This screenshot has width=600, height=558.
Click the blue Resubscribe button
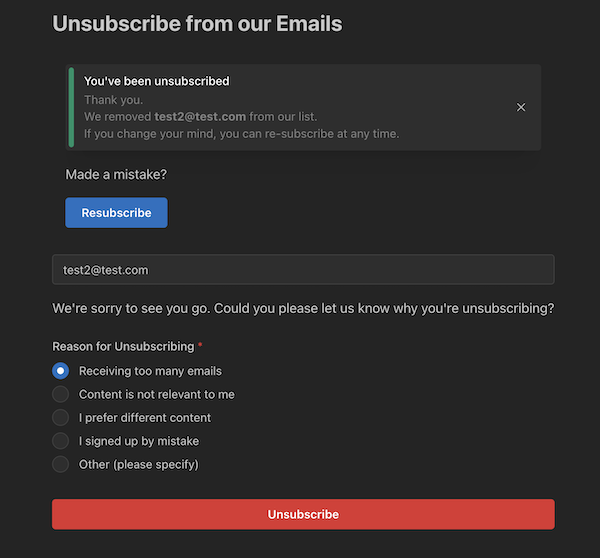[x=116, y=213]
